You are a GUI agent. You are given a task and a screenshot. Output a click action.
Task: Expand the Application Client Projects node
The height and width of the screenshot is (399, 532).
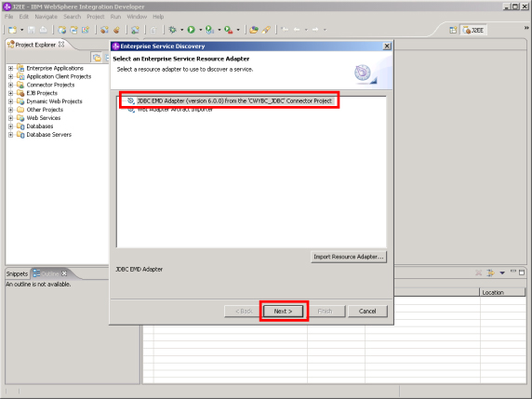pos(10,76)
